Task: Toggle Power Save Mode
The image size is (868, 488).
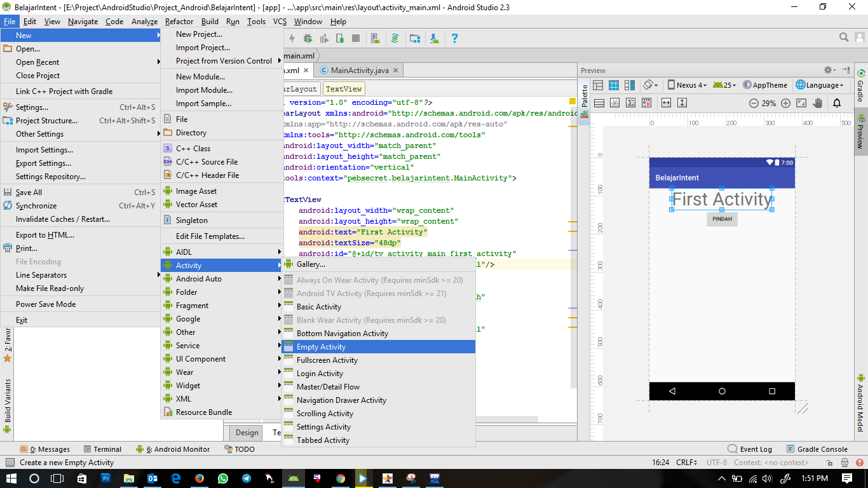Action: [81, 304]
